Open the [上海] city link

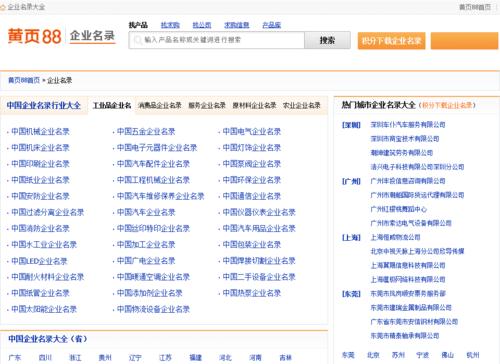351,238
